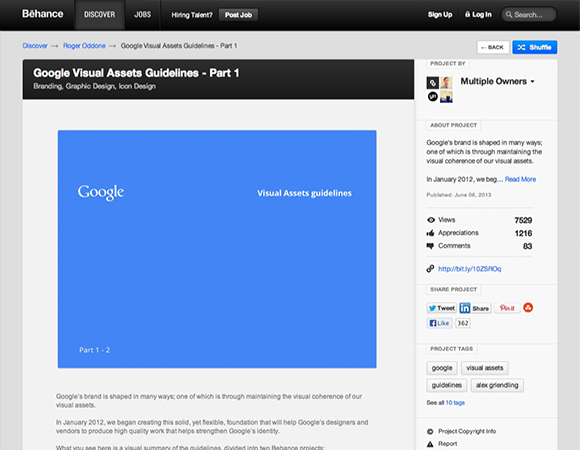Select the google project tag

442,368
